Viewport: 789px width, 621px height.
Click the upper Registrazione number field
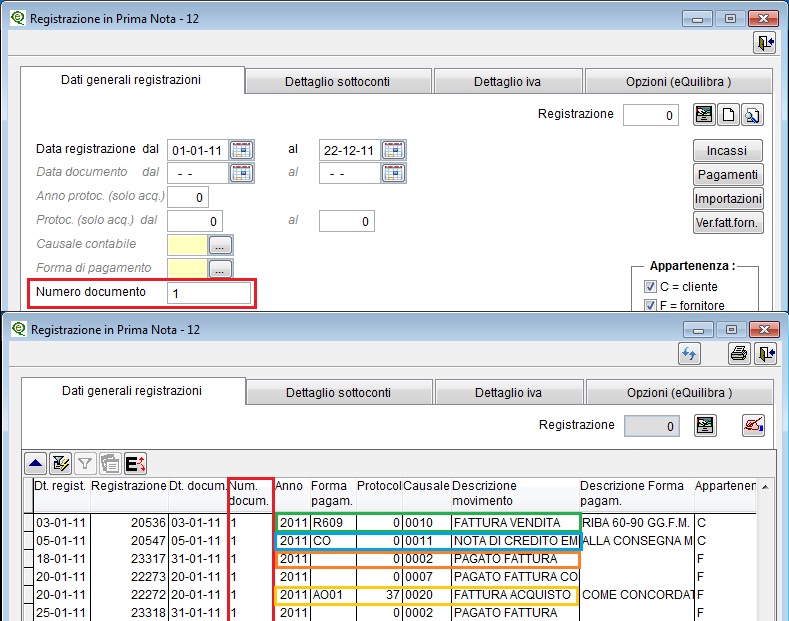651,115
